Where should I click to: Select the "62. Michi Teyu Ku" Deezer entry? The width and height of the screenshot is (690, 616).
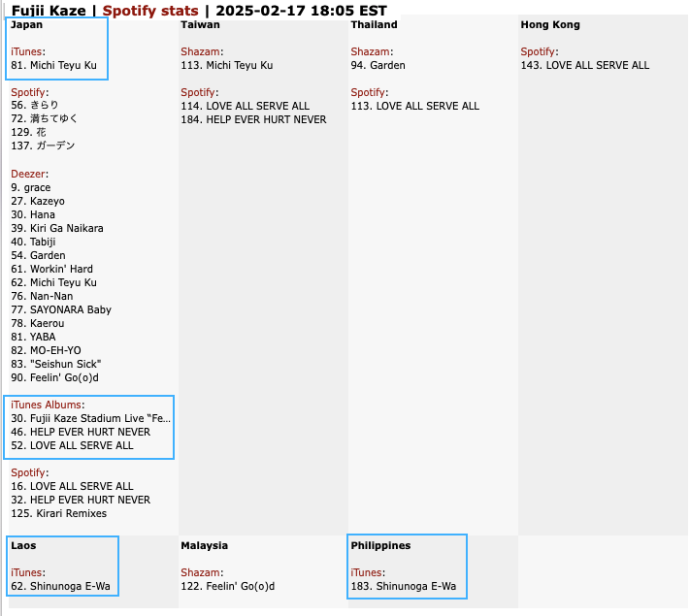(53, 282)
